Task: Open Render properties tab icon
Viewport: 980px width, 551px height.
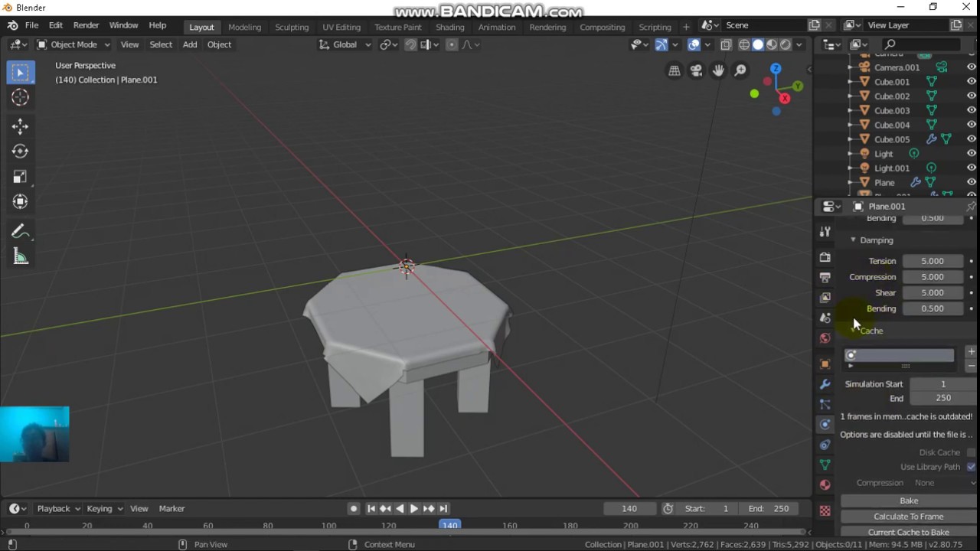Action: (x=825, y=257)
